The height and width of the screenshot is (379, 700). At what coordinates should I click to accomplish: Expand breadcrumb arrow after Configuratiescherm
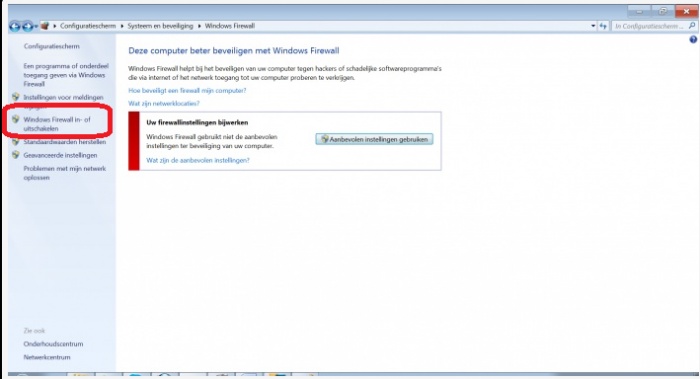click(x=121, y=26)
